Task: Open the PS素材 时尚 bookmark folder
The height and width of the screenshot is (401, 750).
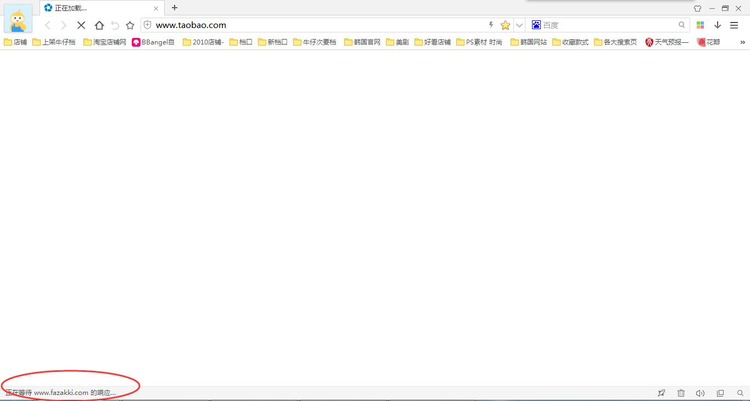Action: pyautogui.click(x=479, y=42)
